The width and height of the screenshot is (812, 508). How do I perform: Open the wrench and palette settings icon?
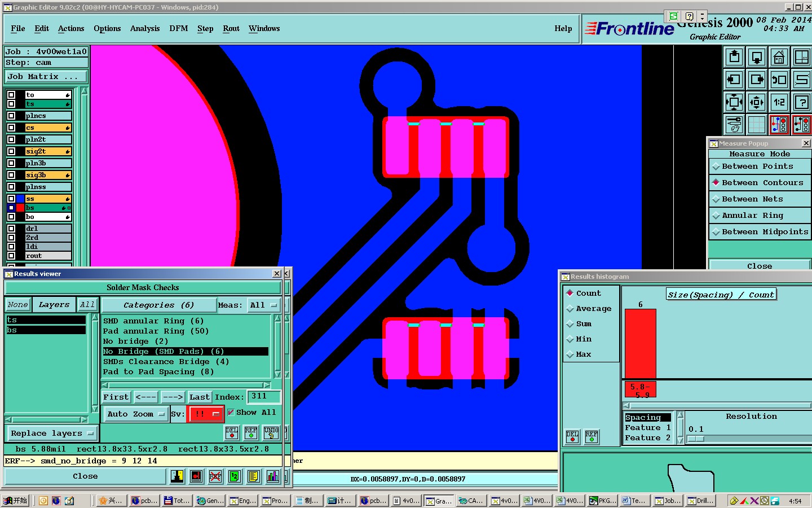click(x=734, y=125)
